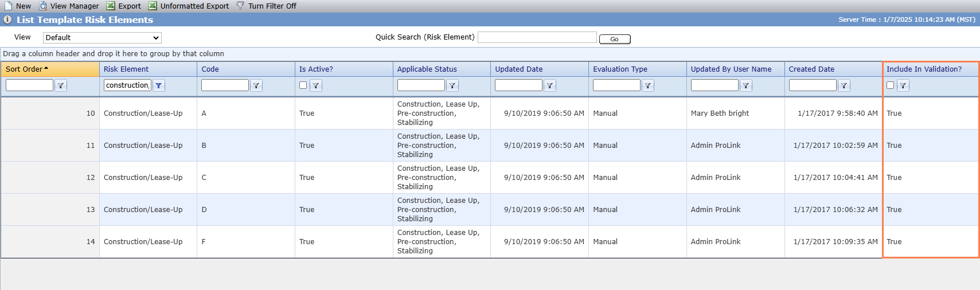Screen dimensions: 980x290
Task: Sort by Updated By User Name header
Action: [x=731, y=69]
